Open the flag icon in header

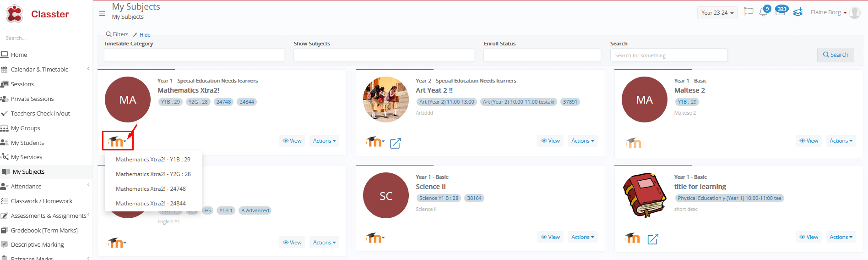pos(749,12)
